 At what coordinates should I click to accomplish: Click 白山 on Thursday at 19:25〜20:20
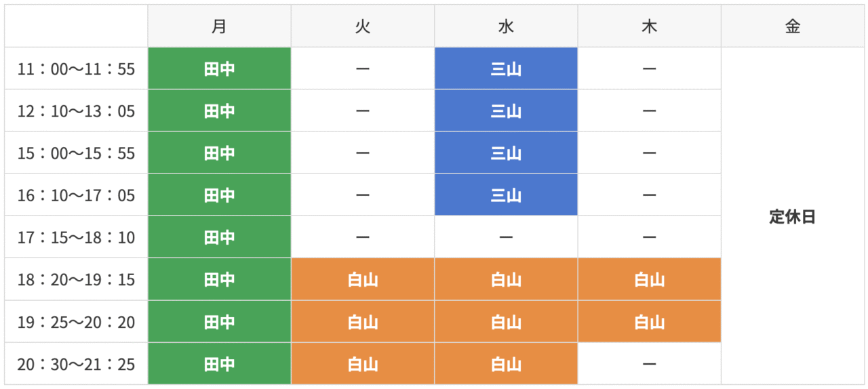(649, 322)
